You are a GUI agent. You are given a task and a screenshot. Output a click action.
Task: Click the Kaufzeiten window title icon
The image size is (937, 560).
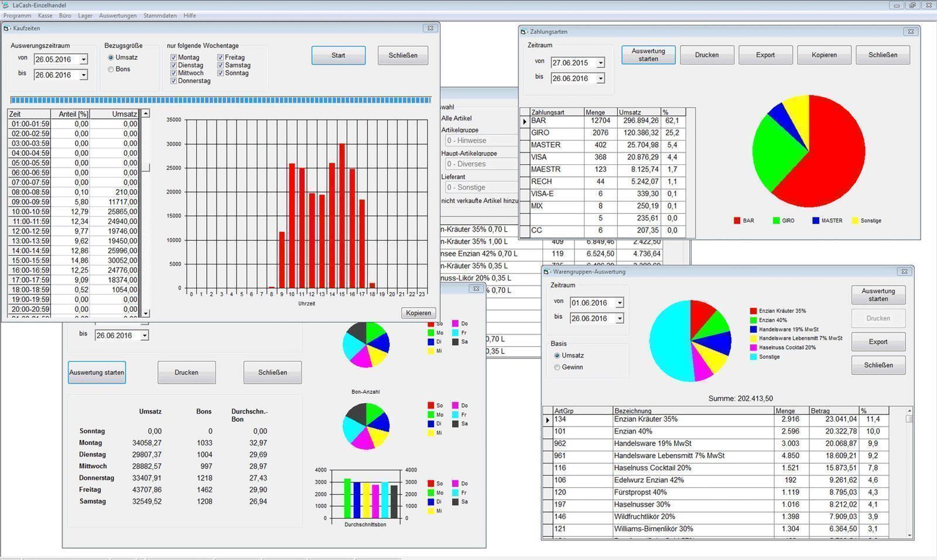7,28
